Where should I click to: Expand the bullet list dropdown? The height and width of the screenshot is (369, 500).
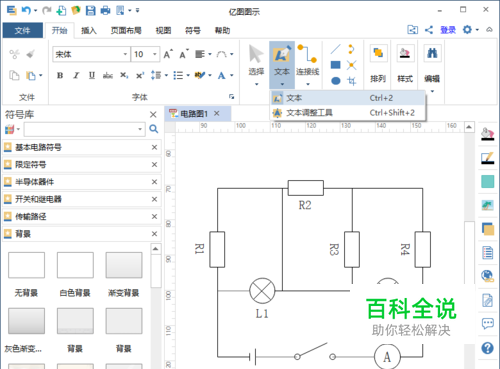(188, 76)
